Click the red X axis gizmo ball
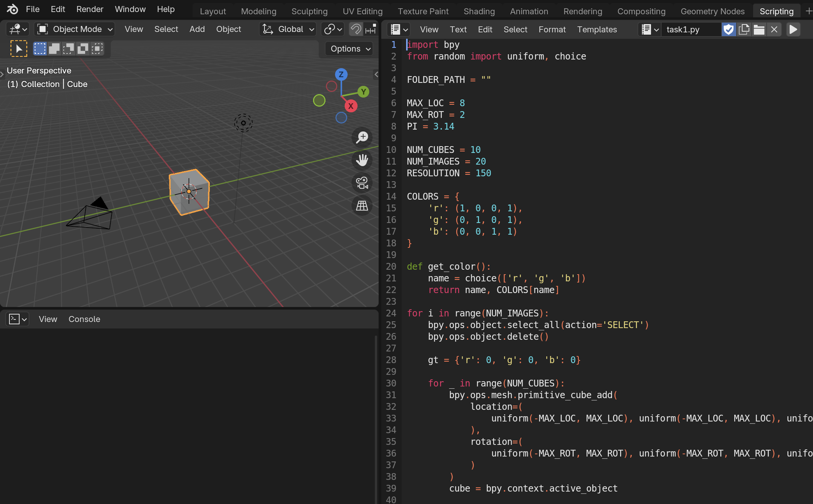 point(351,106)
